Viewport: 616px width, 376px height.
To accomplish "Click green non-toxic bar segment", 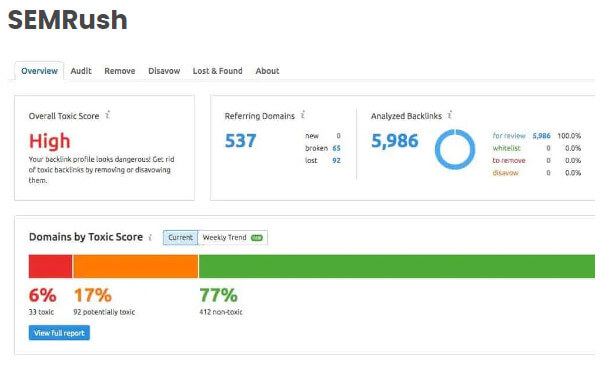I will (x=397, y=266).
